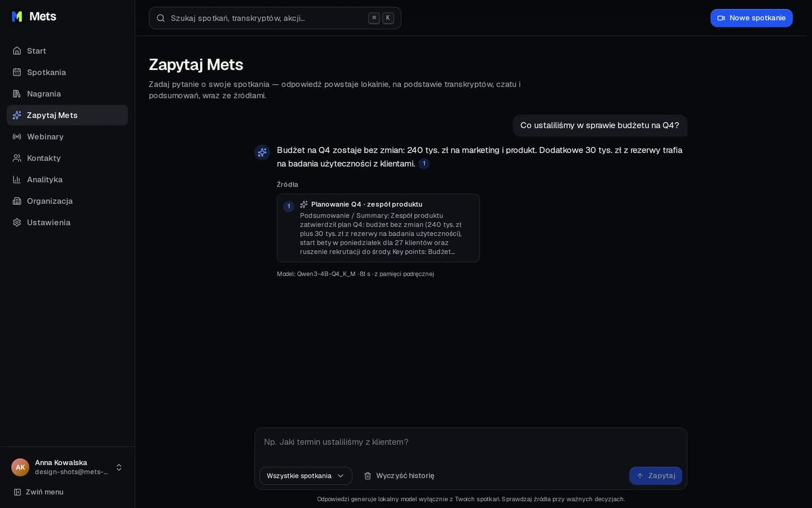Image resolution: width=812 pixels, height=508 pixels.
Task: Open the Planowanie Q4 source card
Action: (x=378, y=228)
